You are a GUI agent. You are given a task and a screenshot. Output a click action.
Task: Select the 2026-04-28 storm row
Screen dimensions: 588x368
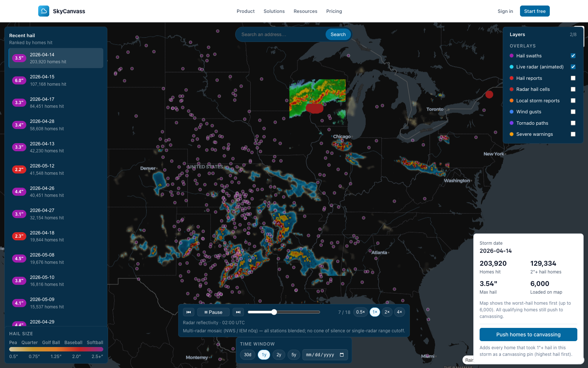(x=56, y=125)
